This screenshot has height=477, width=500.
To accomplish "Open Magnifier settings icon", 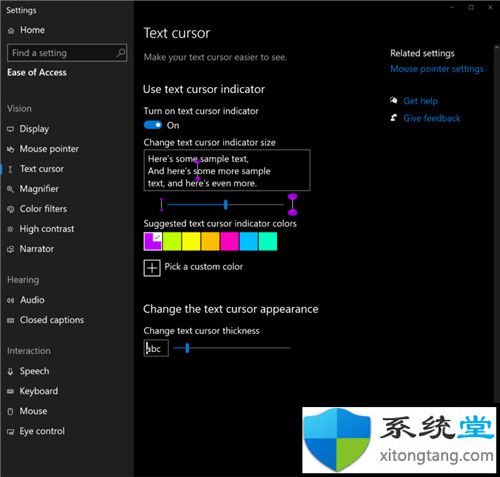I will tap(11, 189).
